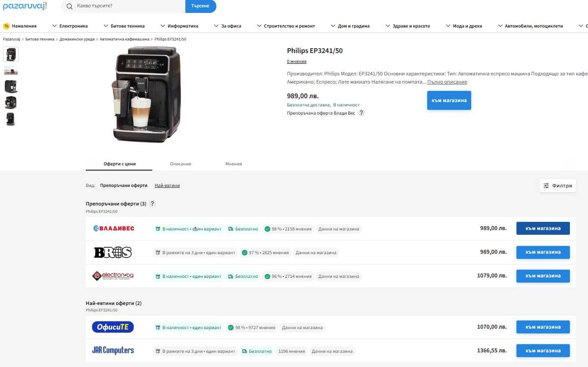Screen dimensions: 588x367
Task: Select the second product thumbnail
Action: pos(11,70)
